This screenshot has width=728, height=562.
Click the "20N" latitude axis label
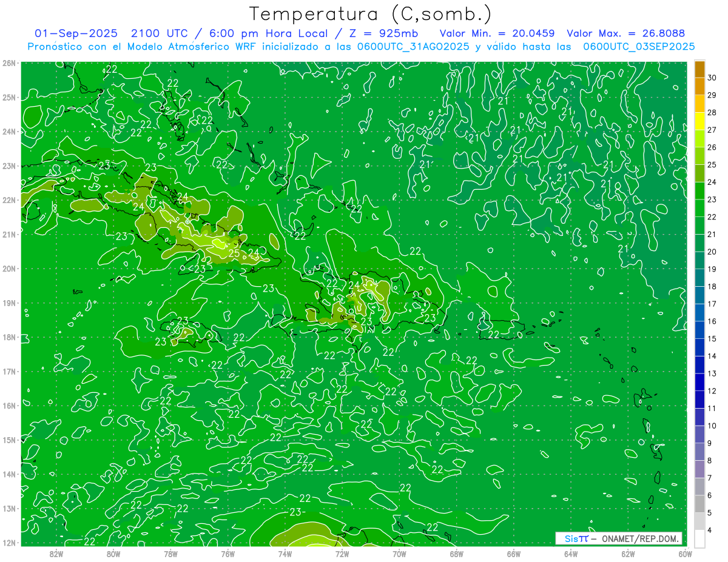[x=8, y=269]
